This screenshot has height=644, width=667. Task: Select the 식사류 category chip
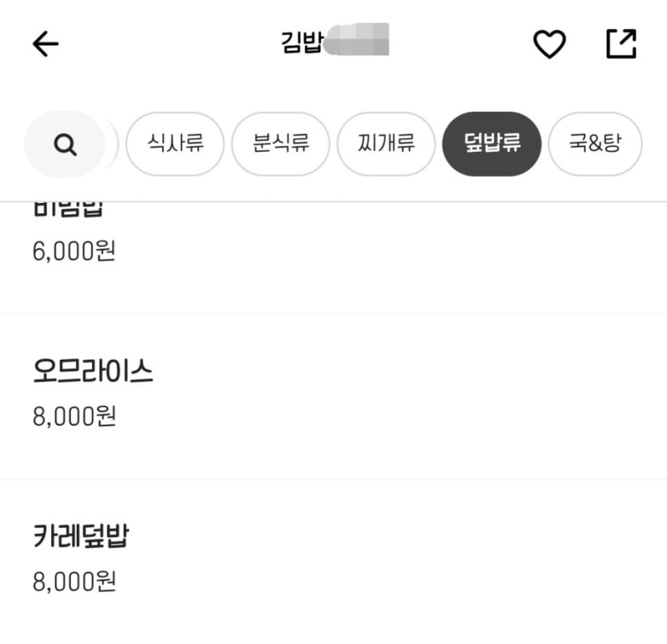(x=175, y=144)
